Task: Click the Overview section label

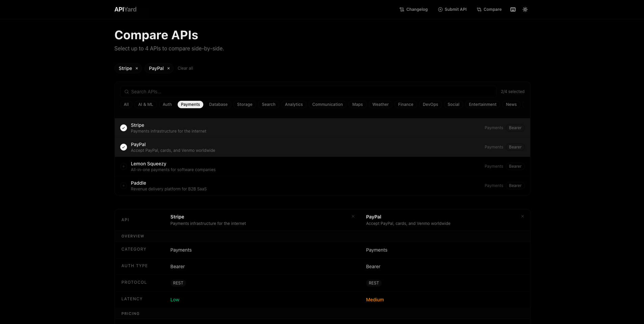Action: 133,236
